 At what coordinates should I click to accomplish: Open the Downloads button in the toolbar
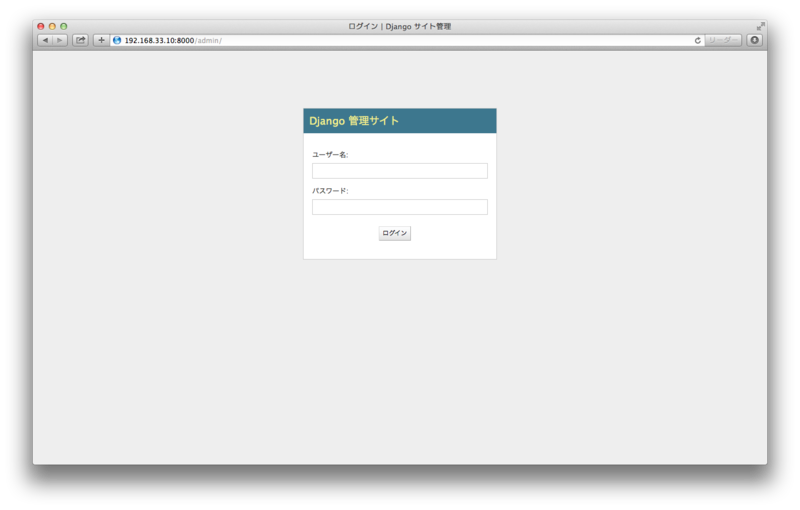pyautogui.click(x=755, y=40)
